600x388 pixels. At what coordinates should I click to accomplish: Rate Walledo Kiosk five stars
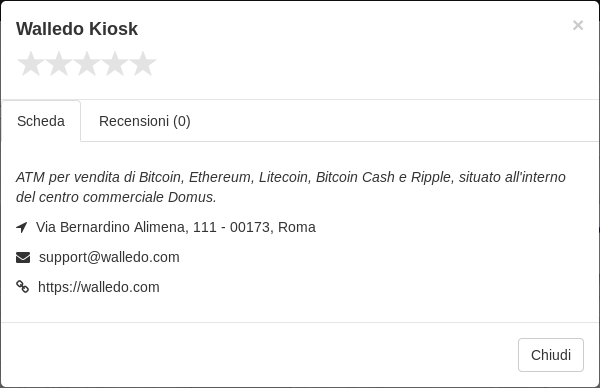tap(143, 64)
